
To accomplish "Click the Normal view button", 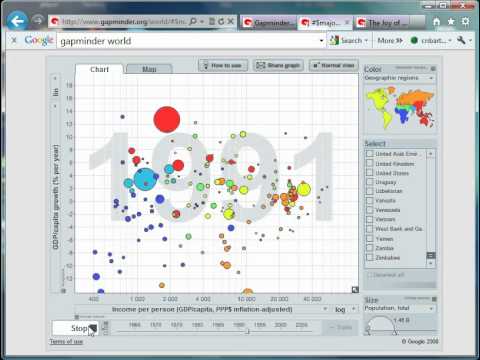I will pyautogui.click(x=334, y=65).
